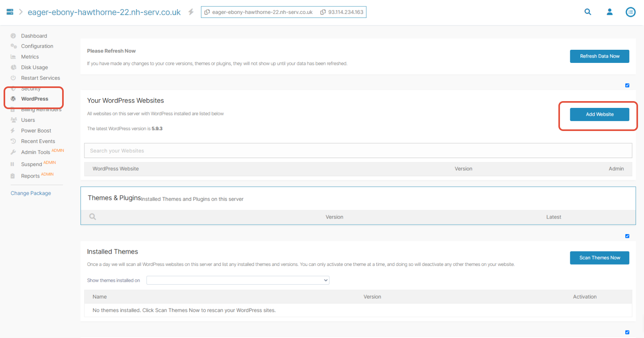Click the Reports clipboard icon
The image size is (644, 338).
13,176
